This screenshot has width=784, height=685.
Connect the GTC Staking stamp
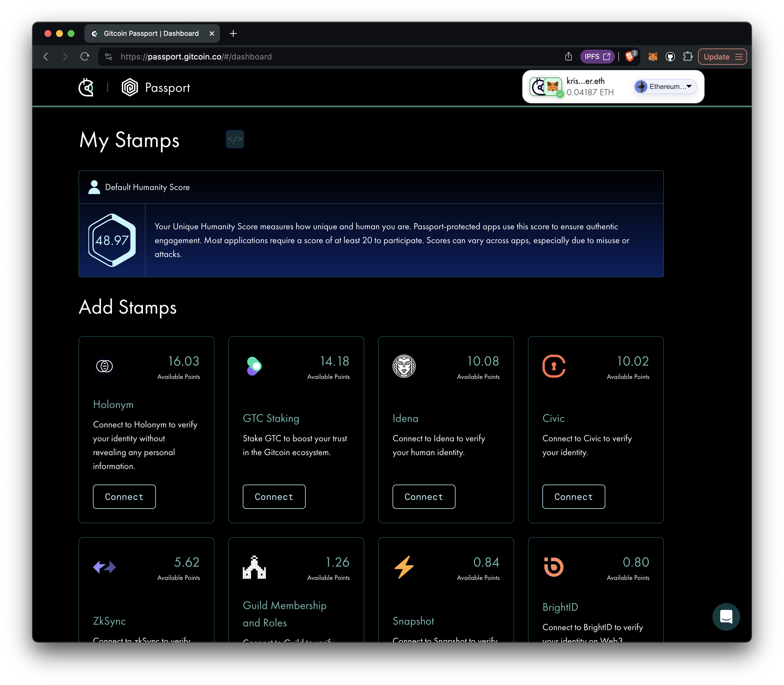pyautogui.click(x=274, y=496)
